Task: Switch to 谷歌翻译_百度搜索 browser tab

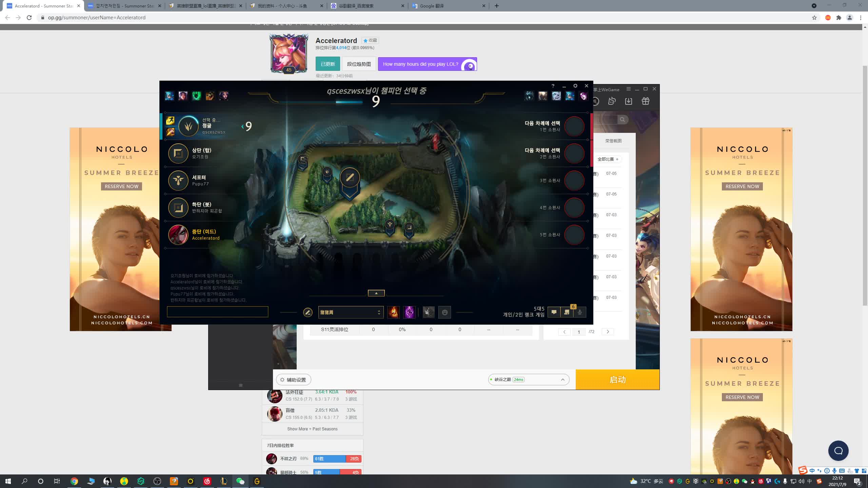Action: tap(368, 6)
